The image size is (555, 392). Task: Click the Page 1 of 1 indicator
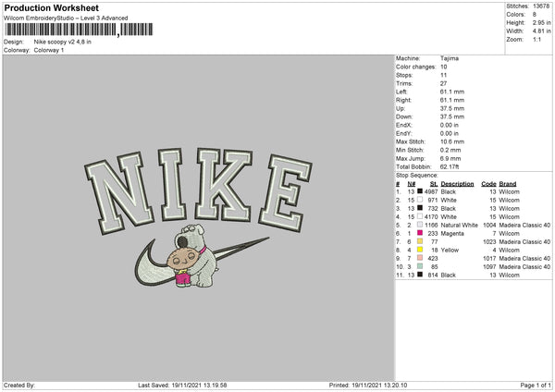(536, 385)
